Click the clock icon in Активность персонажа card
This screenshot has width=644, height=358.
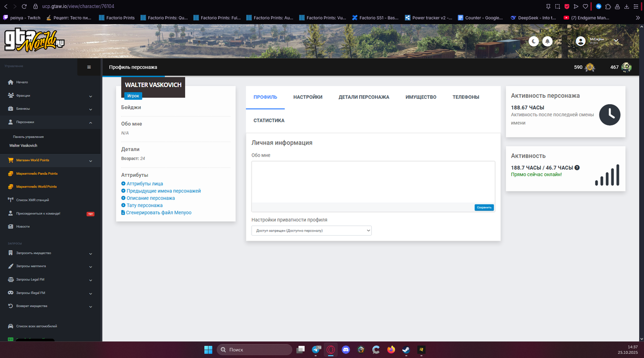coord(610,115)
